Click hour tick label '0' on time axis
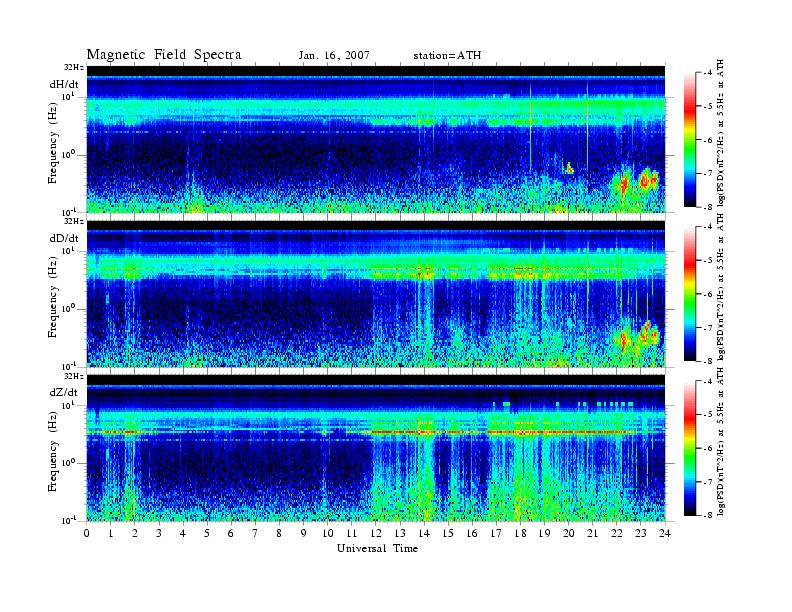Viewport: 792px width, 612px height. point(87,533)
